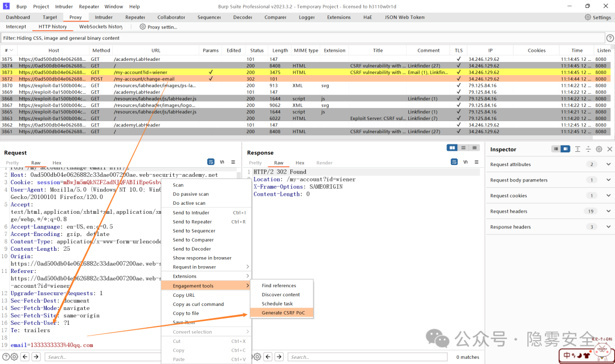Close the Inspector panel

tap(609, 149)
